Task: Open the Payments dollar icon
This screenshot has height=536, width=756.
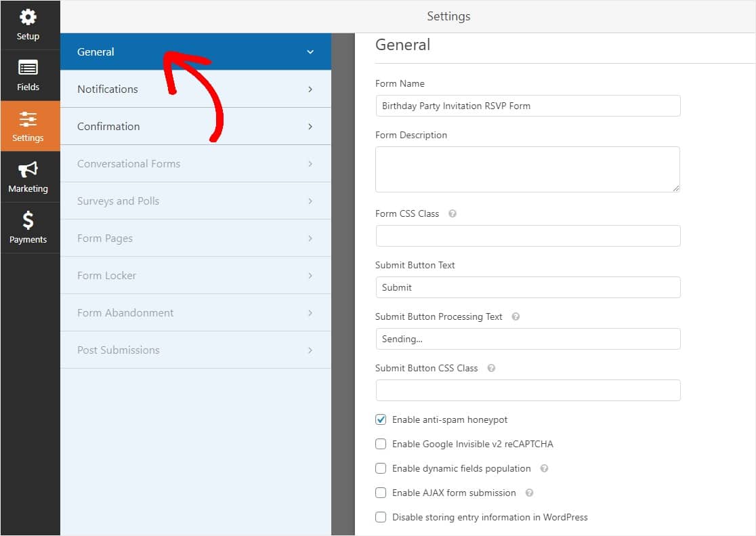Action: 28,221
